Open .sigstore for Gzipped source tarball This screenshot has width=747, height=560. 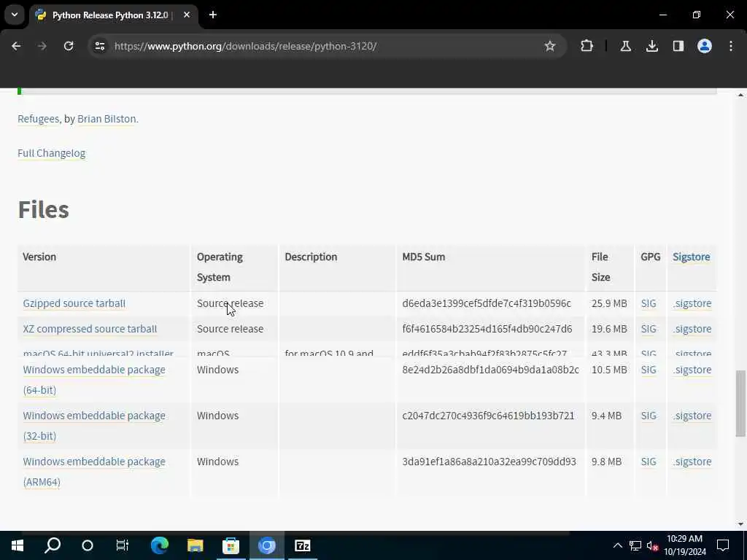coord(692,303)
